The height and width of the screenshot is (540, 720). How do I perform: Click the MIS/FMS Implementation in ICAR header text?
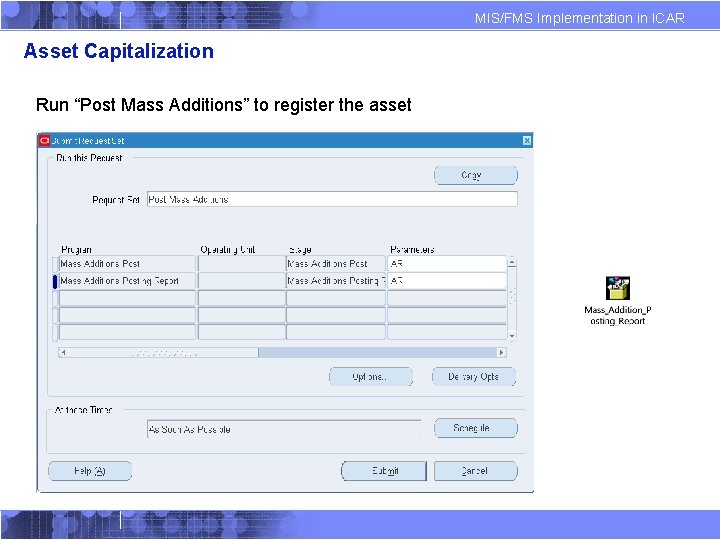pos(579,18)
